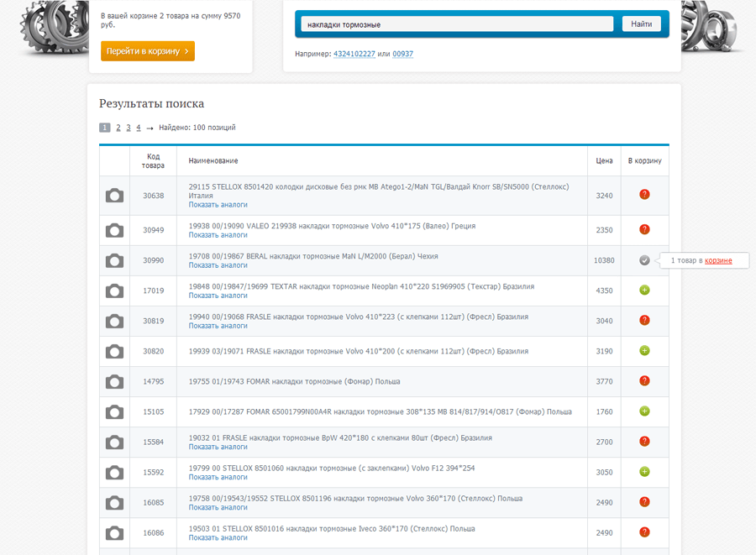Open photo for product 14795
This screenshot has width=756, height=555.
tap(114, 381)
